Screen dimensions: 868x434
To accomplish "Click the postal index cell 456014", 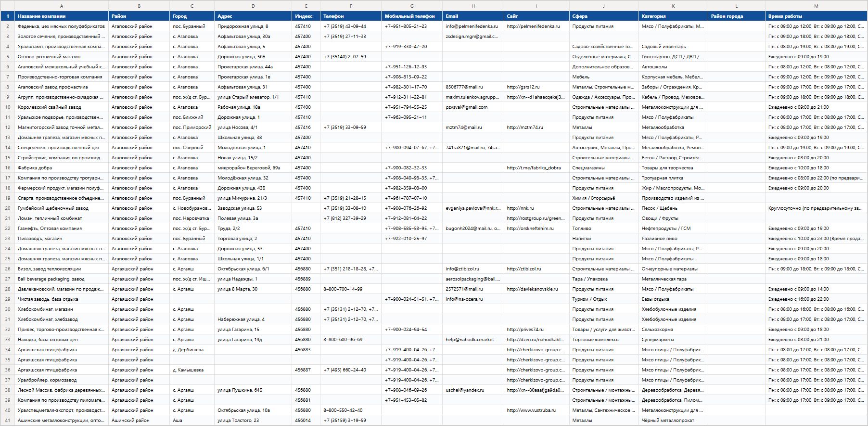I will coord(306,421).
